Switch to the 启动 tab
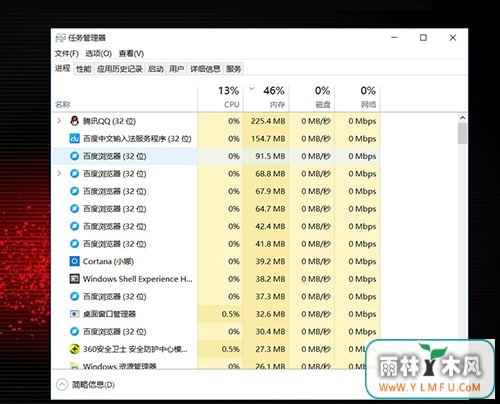Screen dimensions: 500x404 pos(156,69)
